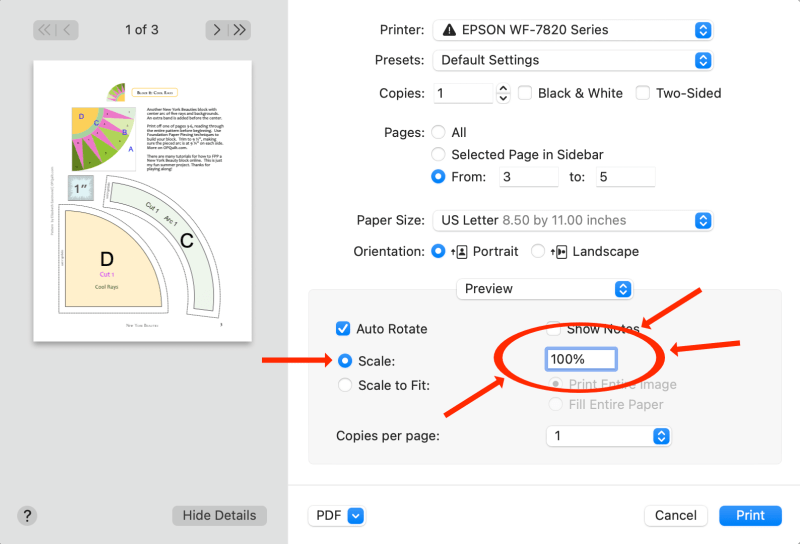800x544 pixels.
Task: Open the Preview options pop-up menu
Action: (544, 289)
